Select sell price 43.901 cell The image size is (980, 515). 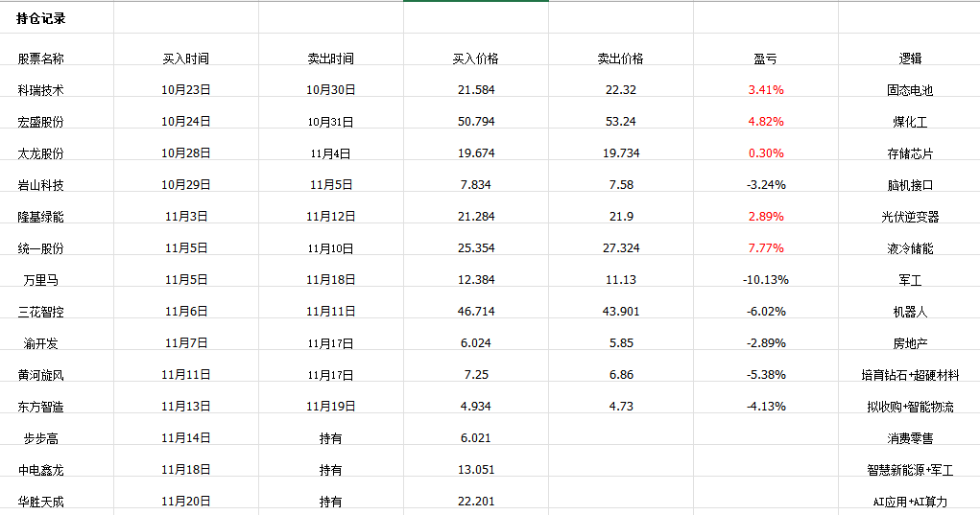[621, 312]
